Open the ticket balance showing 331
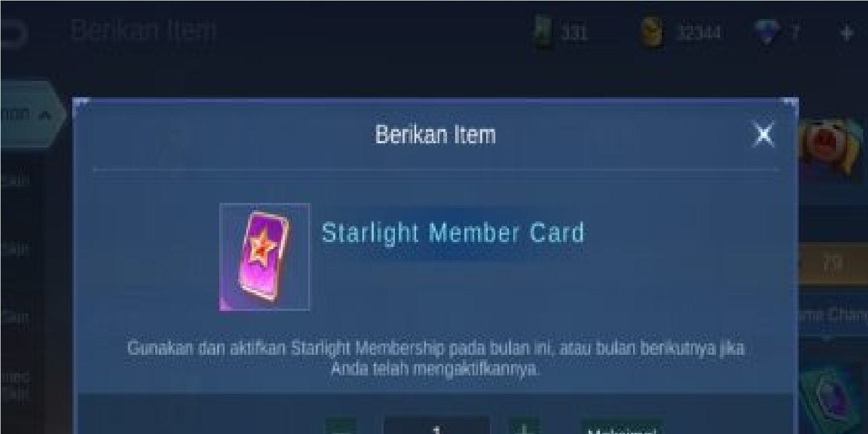The width and height of the screenshot is (868, 434). (x=561, y=33)
